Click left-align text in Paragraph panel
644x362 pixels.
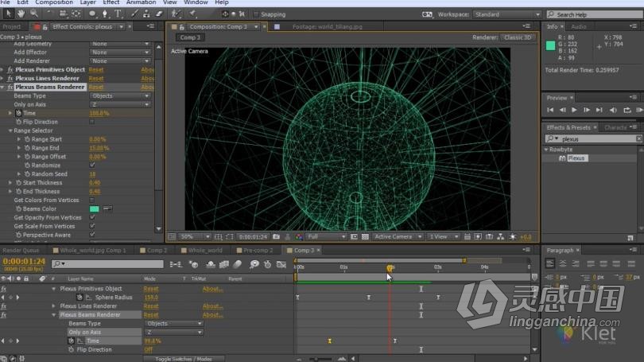click(550, 263)
